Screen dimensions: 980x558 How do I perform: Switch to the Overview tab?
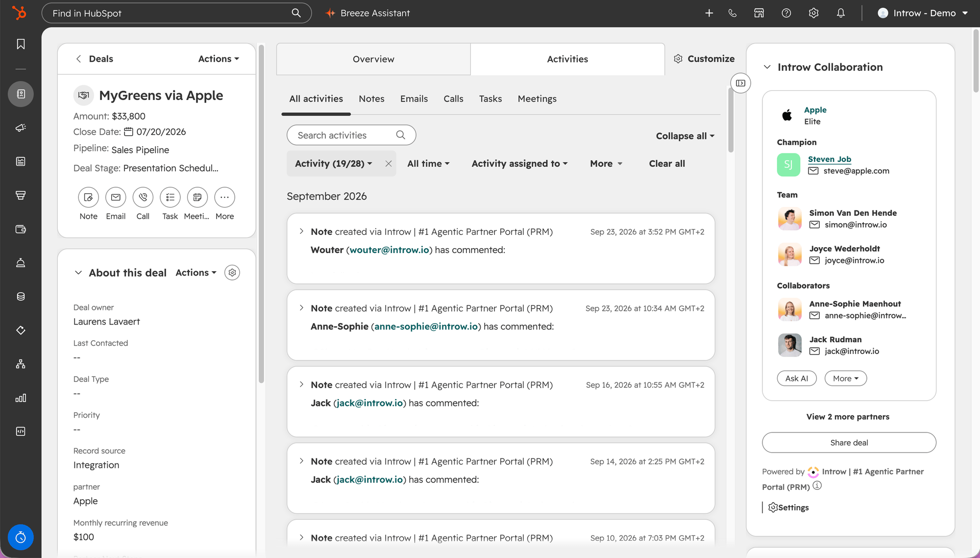pos(373,59)
